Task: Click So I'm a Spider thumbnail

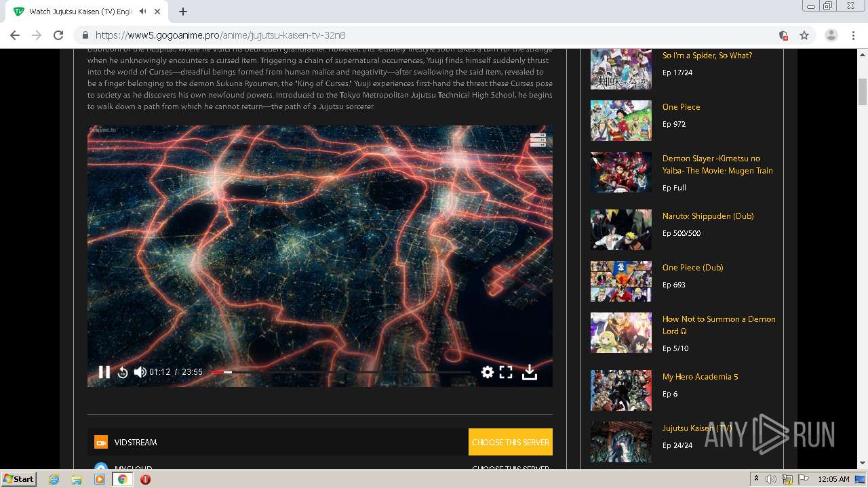Action: pyautogui.click(x=621, y=69)
